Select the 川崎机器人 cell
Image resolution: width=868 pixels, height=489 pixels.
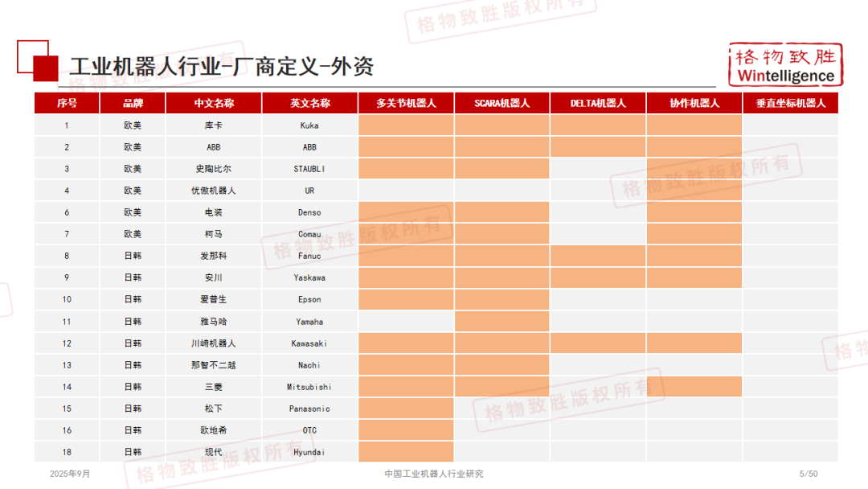click(214, 343)
